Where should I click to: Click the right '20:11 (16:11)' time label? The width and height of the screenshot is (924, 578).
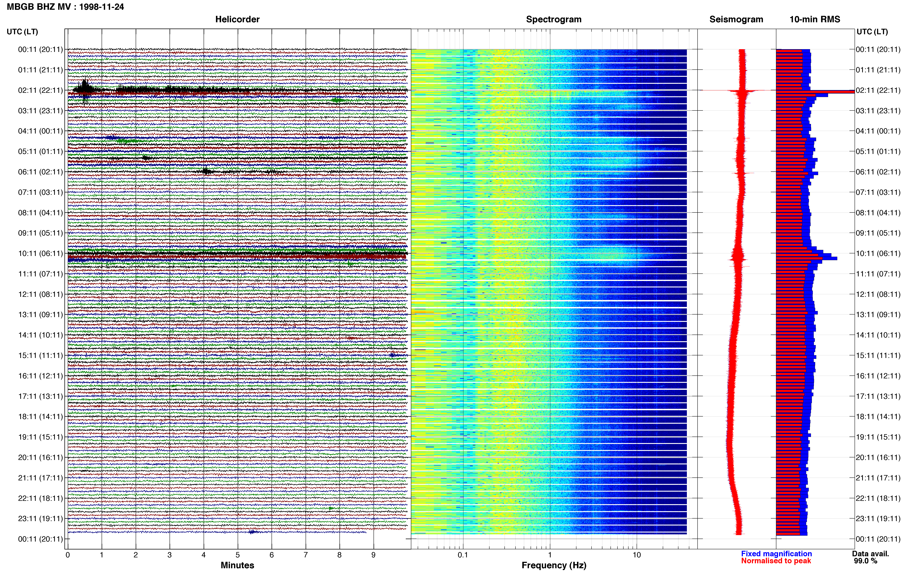[x=878, y=458]
